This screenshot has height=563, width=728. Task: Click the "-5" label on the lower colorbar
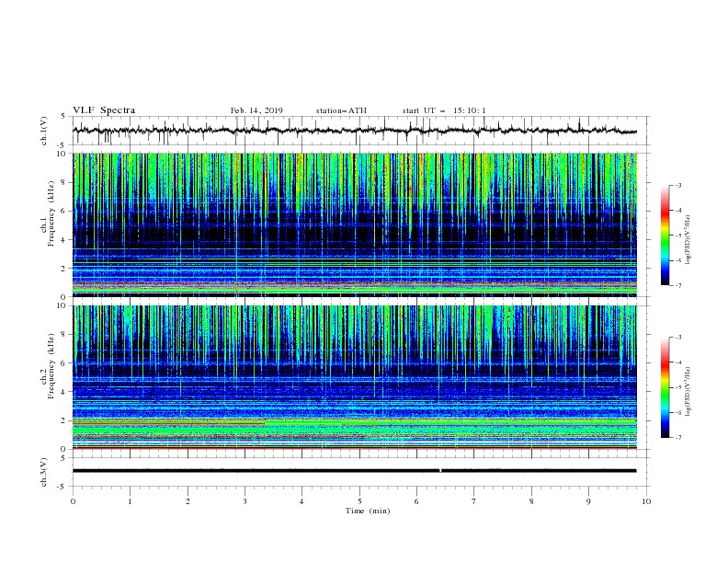pos(678,387)
